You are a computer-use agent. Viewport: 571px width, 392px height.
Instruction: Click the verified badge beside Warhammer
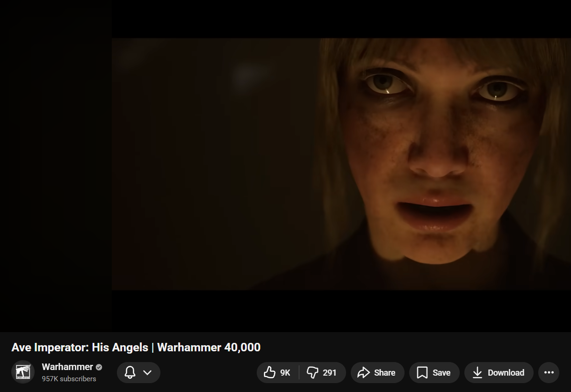click(x=99, y=367)
